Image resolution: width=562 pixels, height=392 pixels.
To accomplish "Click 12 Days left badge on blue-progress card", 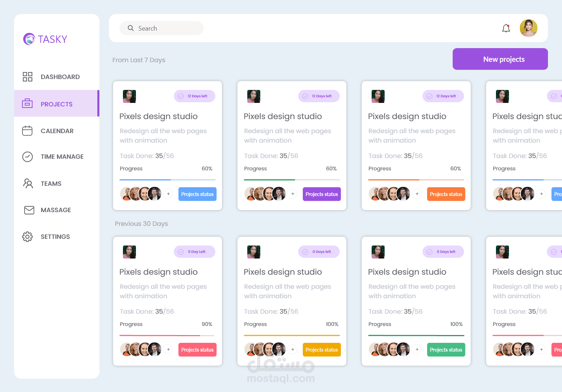I will pos(195,96).
